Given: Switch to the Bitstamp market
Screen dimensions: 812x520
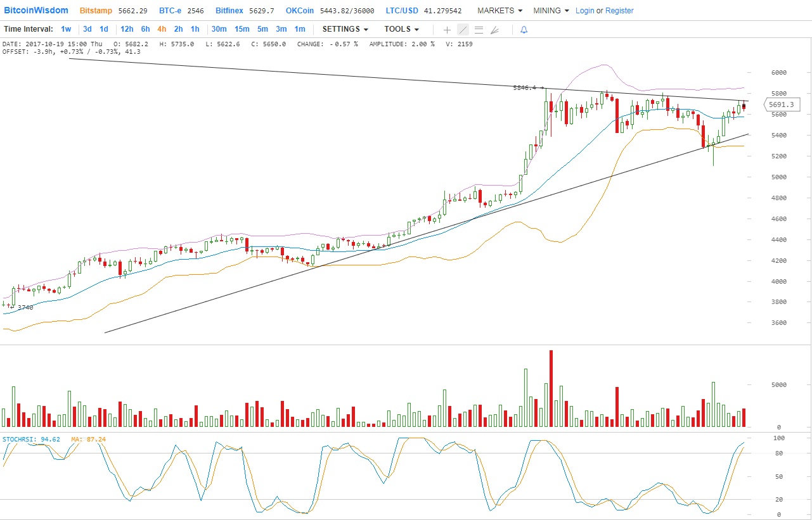Looking at the screenshot, I should tap(95, 11).
